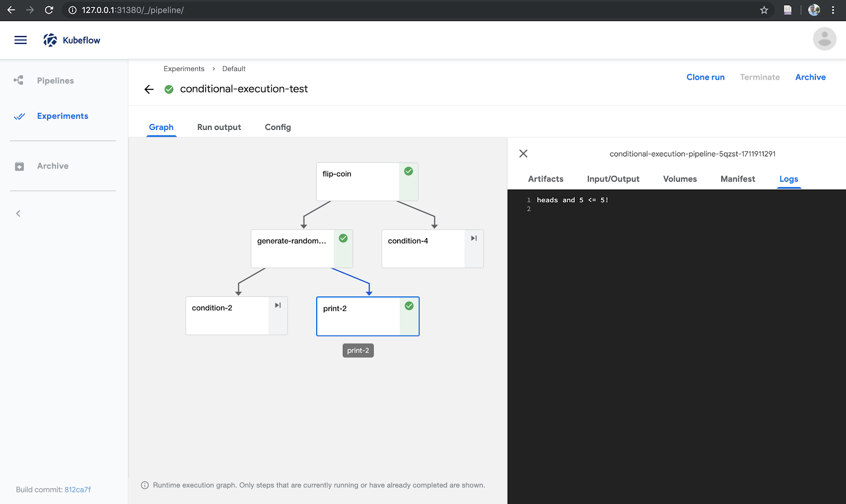Open Pipelines in the sidebar
Viewport: 846px width, 504px height.
point(55,81)
